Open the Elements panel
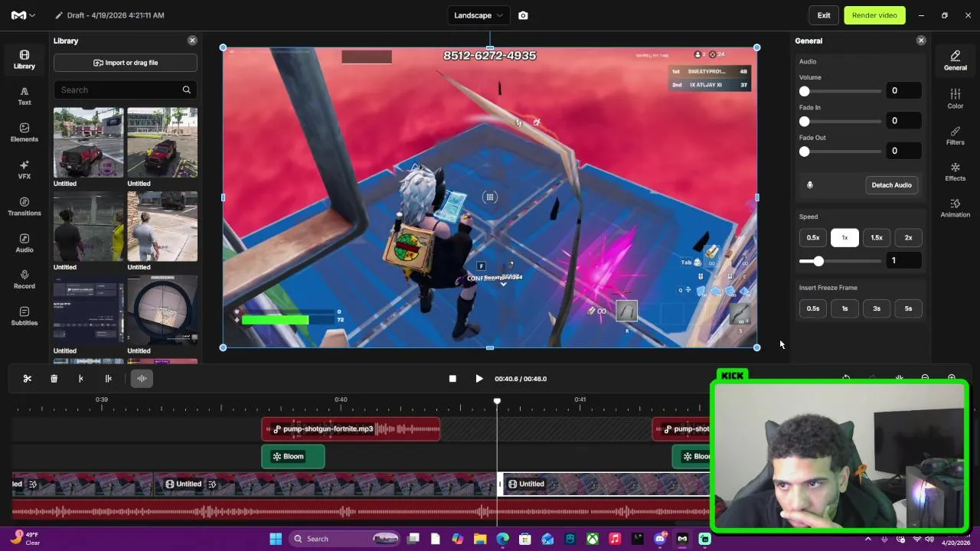980x551 pixels. (24, 132)
